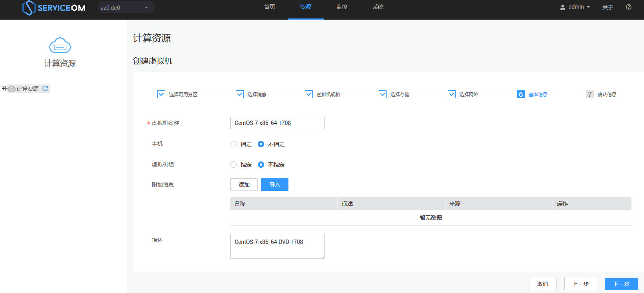Viewport: 644px width, 293px height.
Task: Click the 基本信息 step label
Action: 538,95
